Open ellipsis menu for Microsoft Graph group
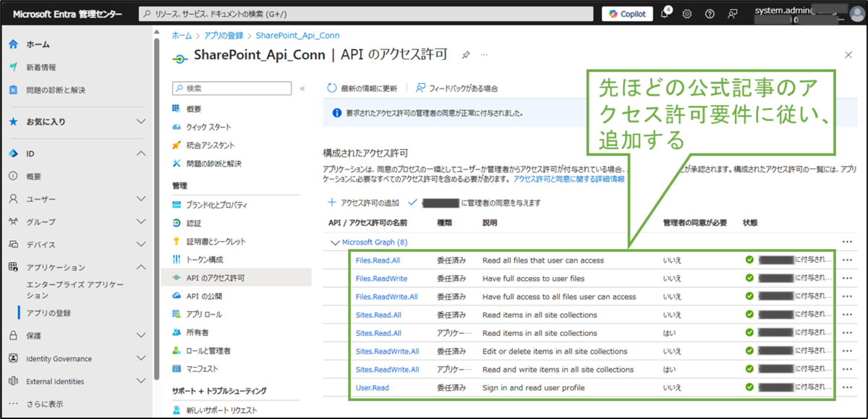 click(848, 242)
